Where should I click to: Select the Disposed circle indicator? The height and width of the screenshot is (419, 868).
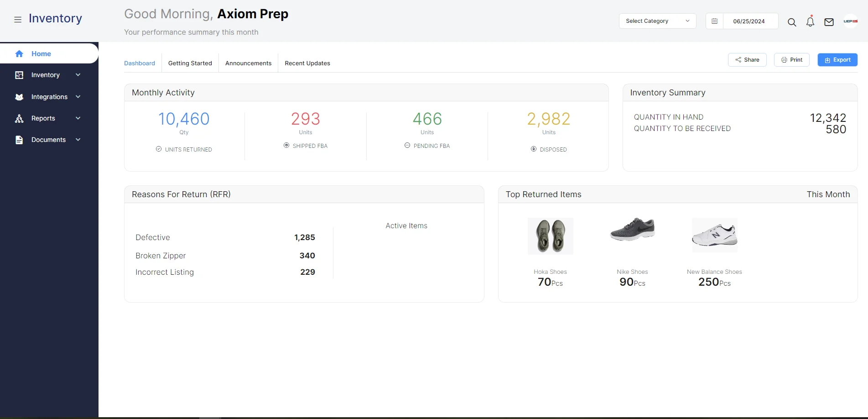[534, 149]
